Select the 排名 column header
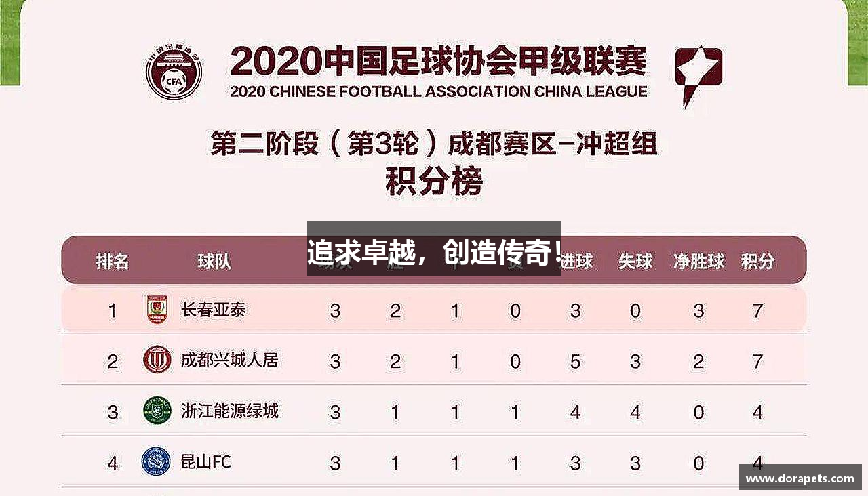This screenshot has height=496, width=868. tap(113, 261)
